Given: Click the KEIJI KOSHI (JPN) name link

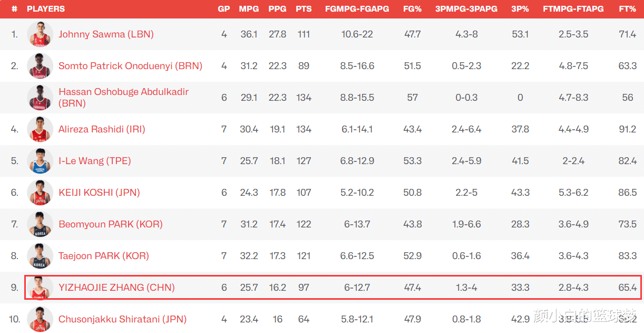Looking at the screenshot, I should pyautogui.click(x=99, y=193).
